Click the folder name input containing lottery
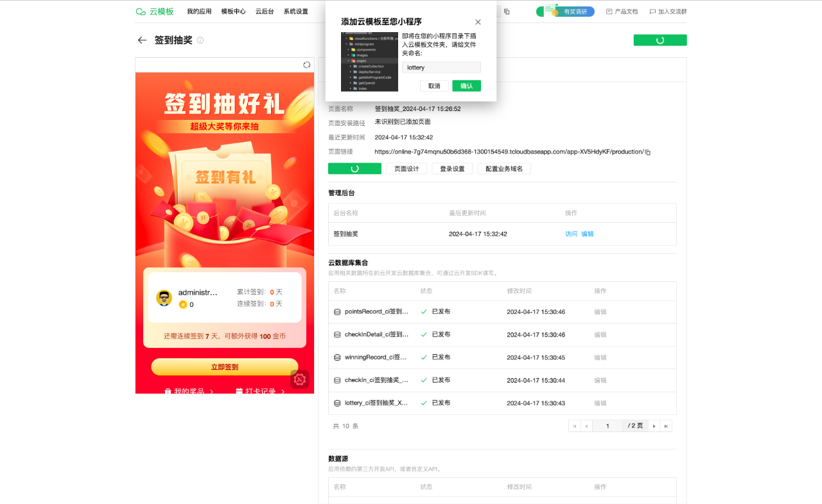 coord(441,67)
